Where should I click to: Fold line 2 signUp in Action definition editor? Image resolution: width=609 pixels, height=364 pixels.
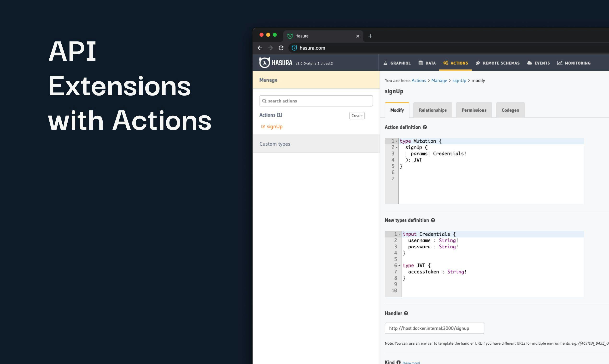click(397, 148)
